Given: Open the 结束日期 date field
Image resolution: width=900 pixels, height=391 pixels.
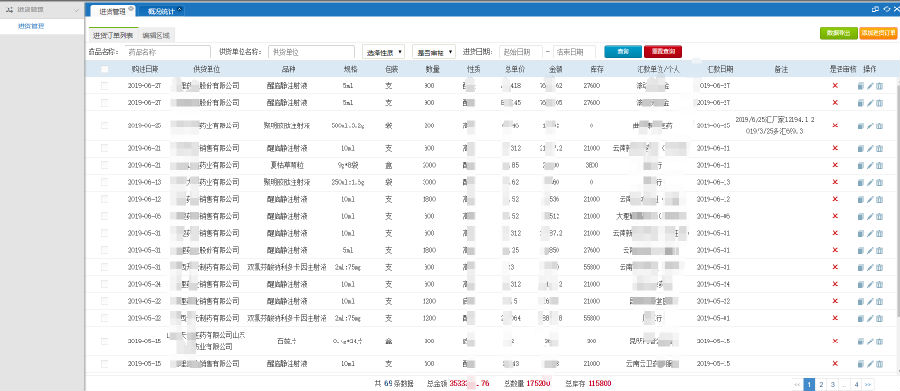Looking at the screenshot, I should point(574,52).
